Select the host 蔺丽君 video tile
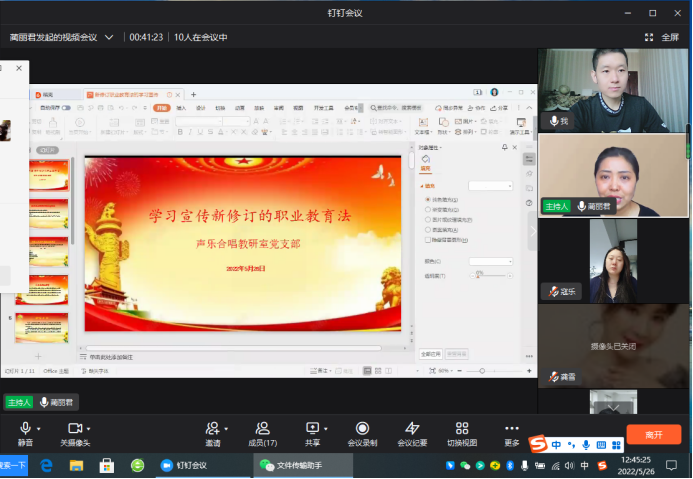This screenshot has width=693, height=479. 613,175
